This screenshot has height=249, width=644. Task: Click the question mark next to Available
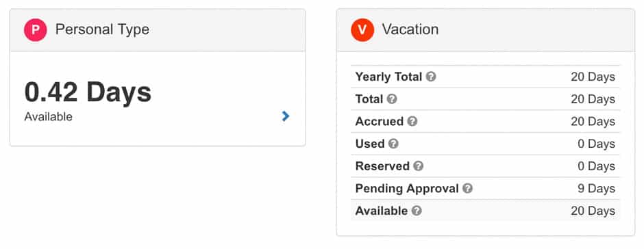(417, 211)
